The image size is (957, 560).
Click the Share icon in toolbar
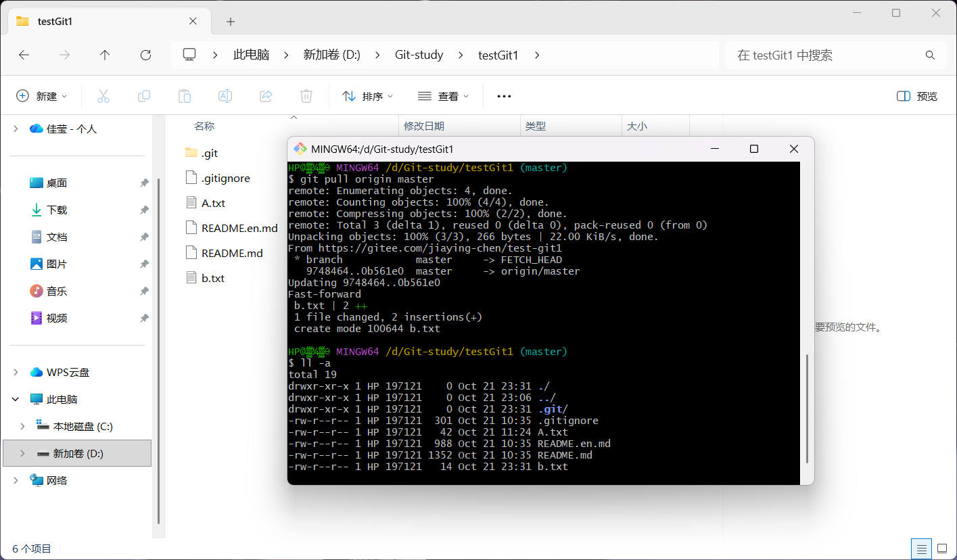pos(266,96)
